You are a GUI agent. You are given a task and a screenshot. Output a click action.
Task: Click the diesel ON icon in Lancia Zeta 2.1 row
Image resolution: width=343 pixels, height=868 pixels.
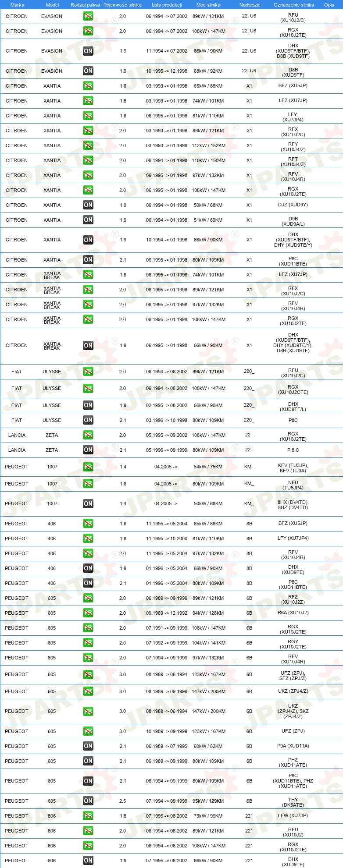(88, 450)
